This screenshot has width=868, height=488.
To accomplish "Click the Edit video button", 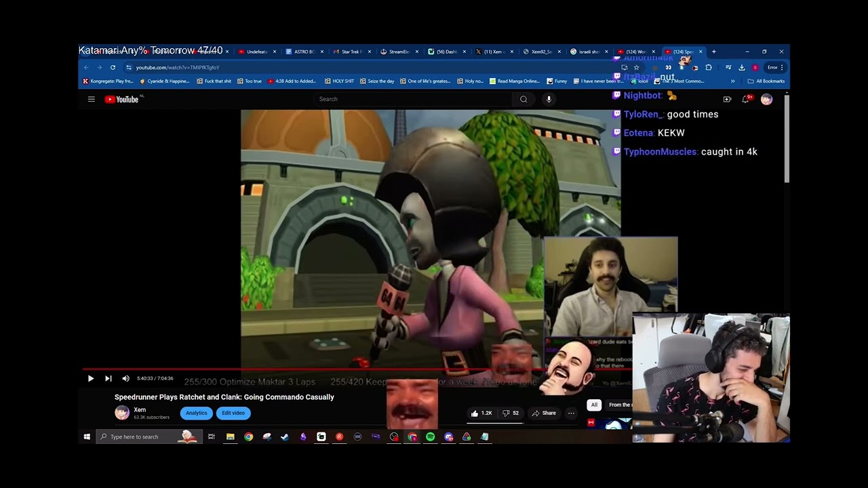I will pos(233,413).
